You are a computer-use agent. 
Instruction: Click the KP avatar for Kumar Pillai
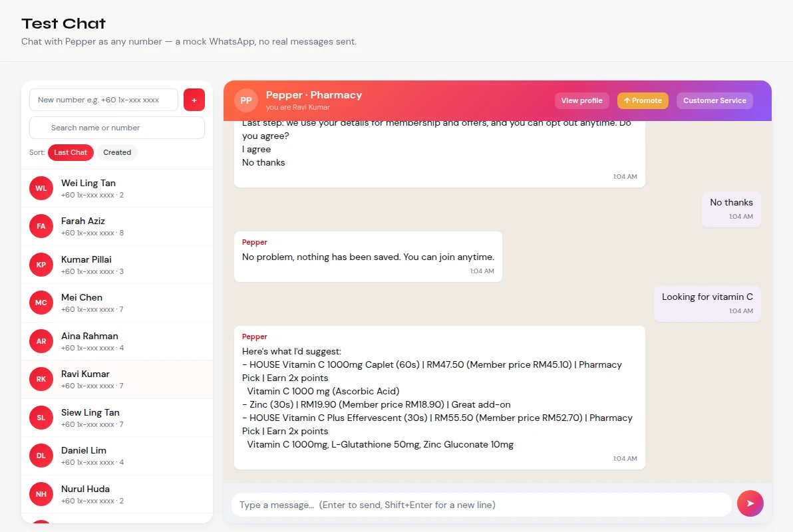pos(41,265)
